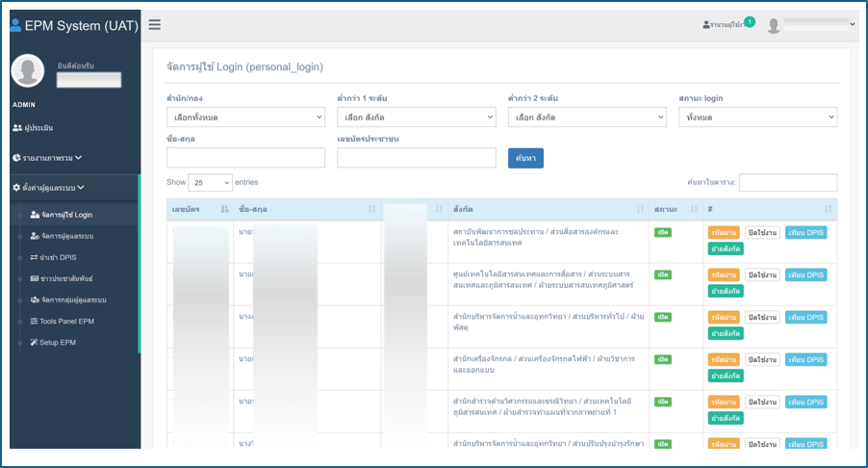The width and height of the screenshot is (868, 468).
Task: Open ข่าวประชาสัมพันธ์ in the sidebar
Action: [62, 278]
